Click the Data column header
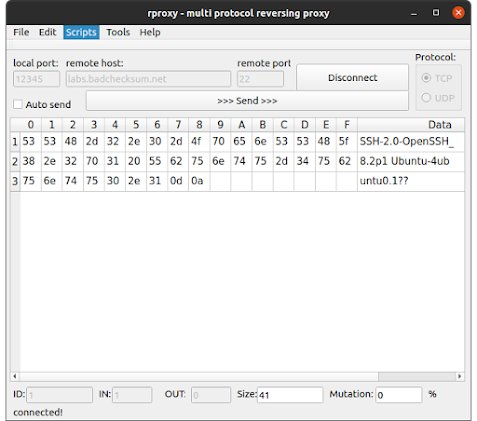Viewport: 477px width, 421px height. click(411, 125)
